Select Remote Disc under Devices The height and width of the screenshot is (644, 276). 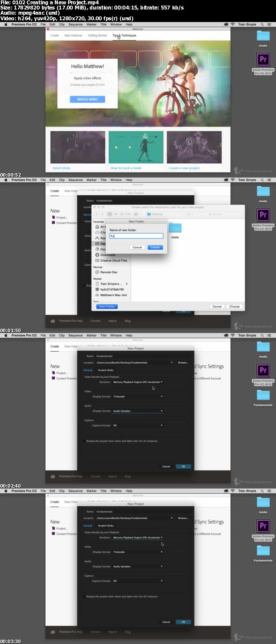coord(106,272)
